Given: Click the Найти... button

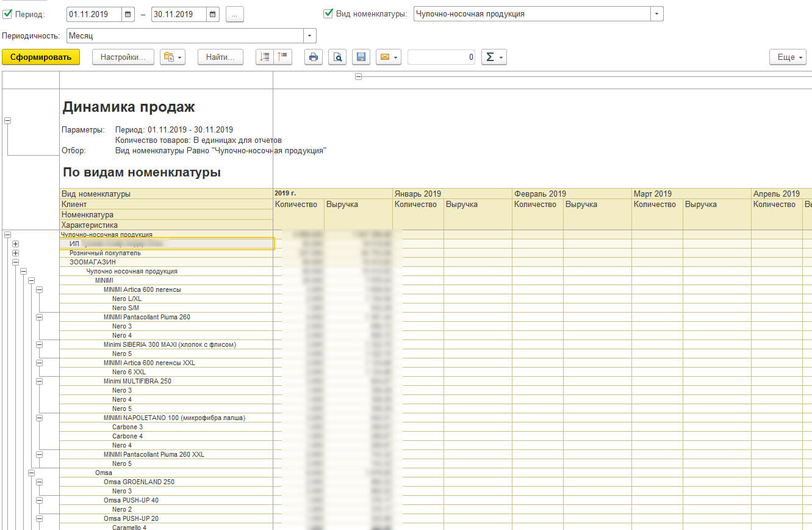Looking at the screenshot, I should [x=220, y=57].
